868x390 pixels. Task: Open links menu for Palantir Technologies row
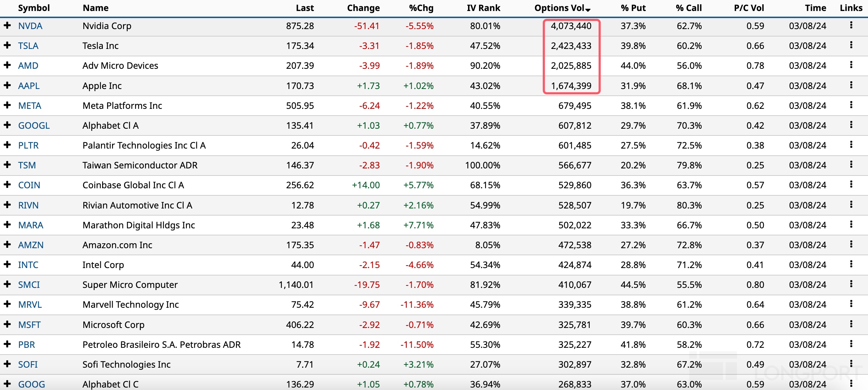(851, 145)
